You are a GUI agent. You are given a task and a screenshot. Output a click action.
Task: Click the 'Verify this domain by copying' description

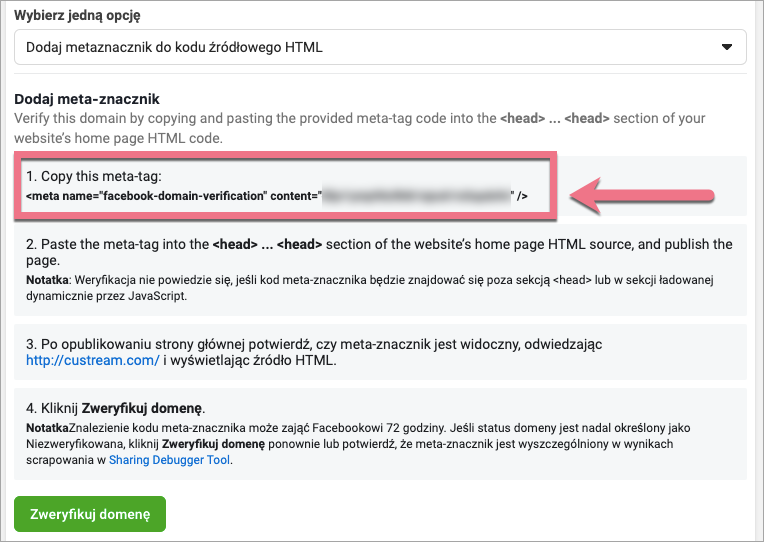click(x=250, y=118)
